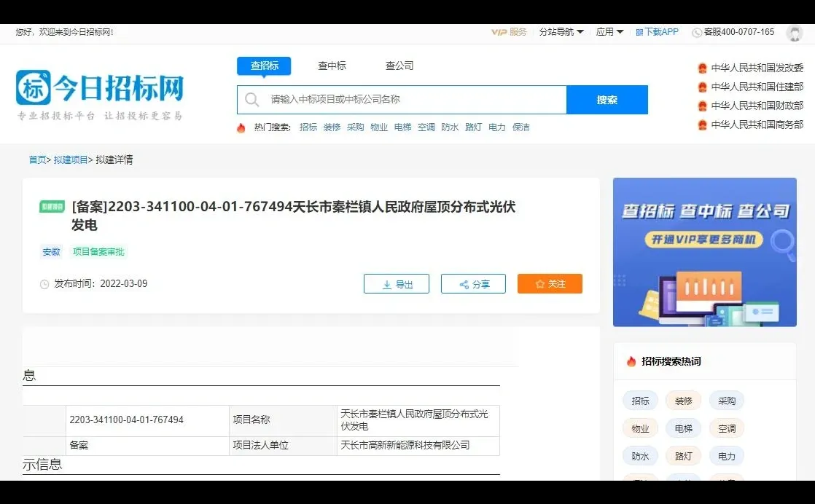Switch to the 查中标 tab

click(332, 65)
